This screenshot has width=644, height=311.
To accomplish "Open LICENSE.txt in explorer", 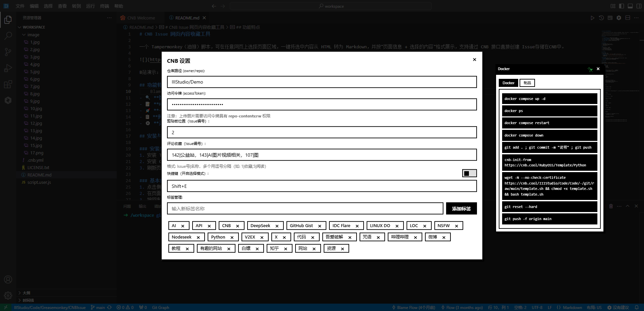I will coord(38,167).
